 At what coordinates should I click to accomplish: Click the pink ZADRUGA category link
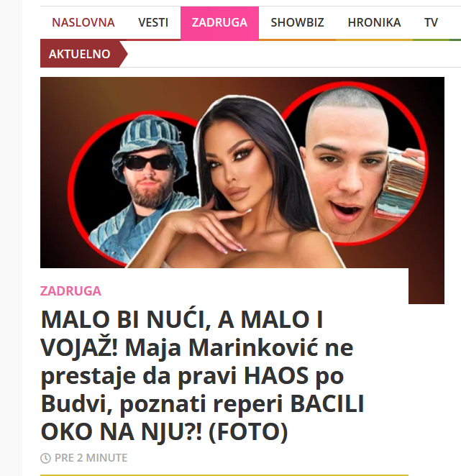pos(70,290)
